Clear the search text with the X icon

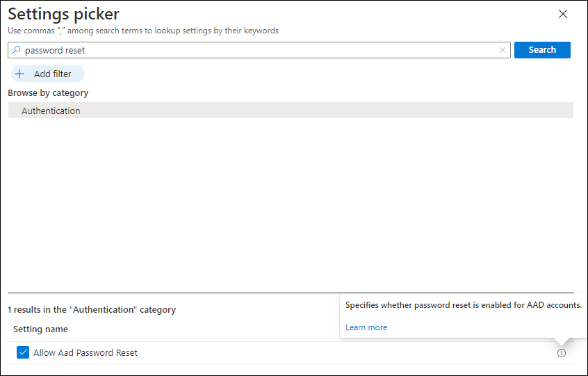[502, 50]
